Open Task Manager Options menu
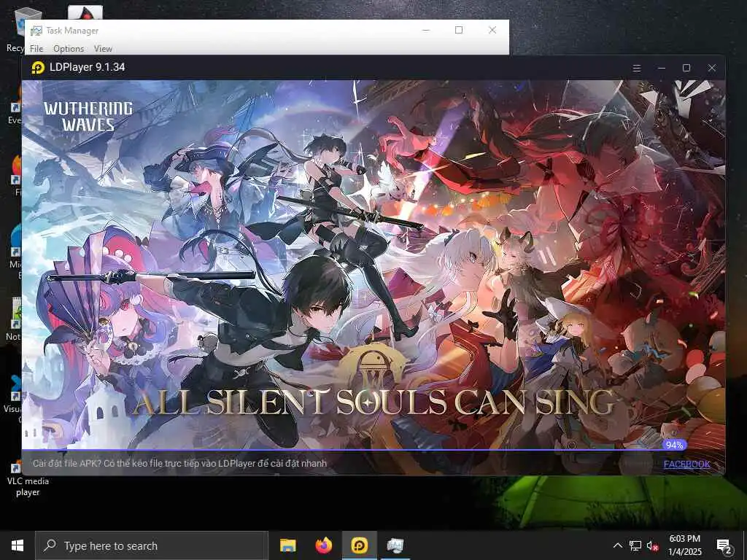This screenshot has width=747, height=560. [69, 49]
